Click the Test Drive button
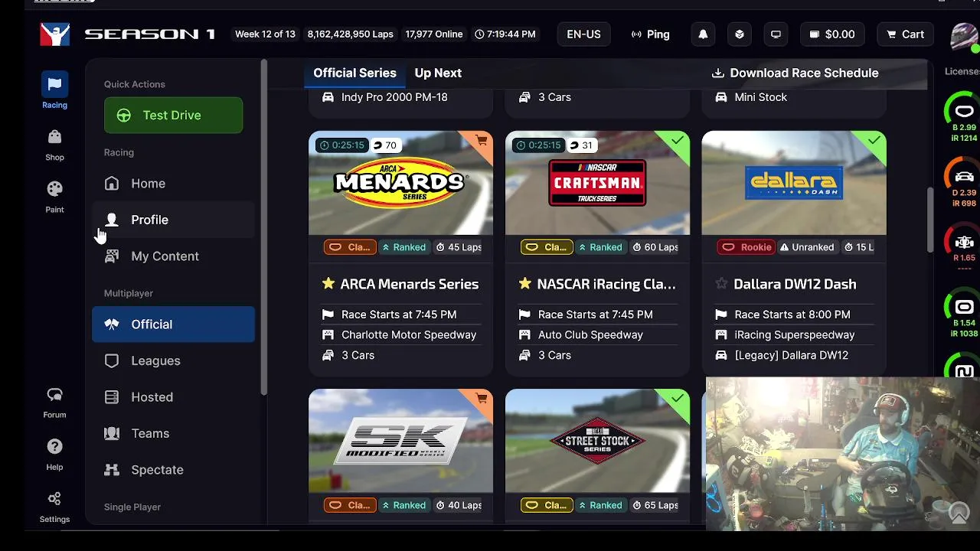 pos(173,115)
